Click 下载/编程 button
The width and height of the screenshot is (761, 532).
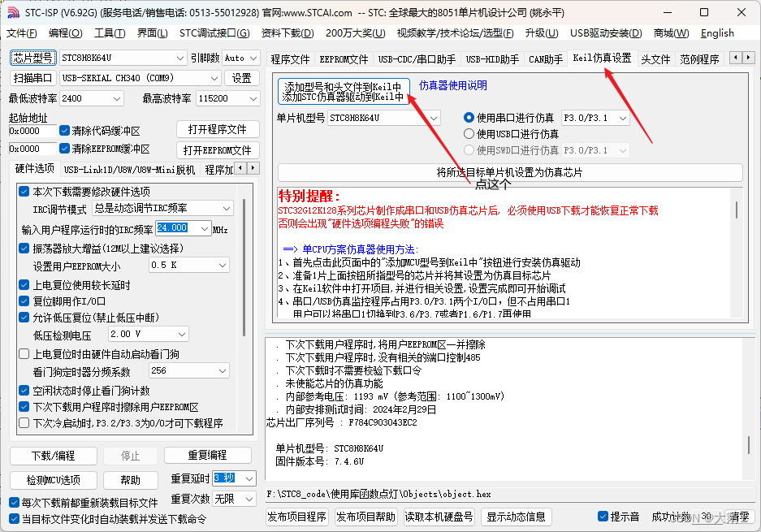pos(54,456)
